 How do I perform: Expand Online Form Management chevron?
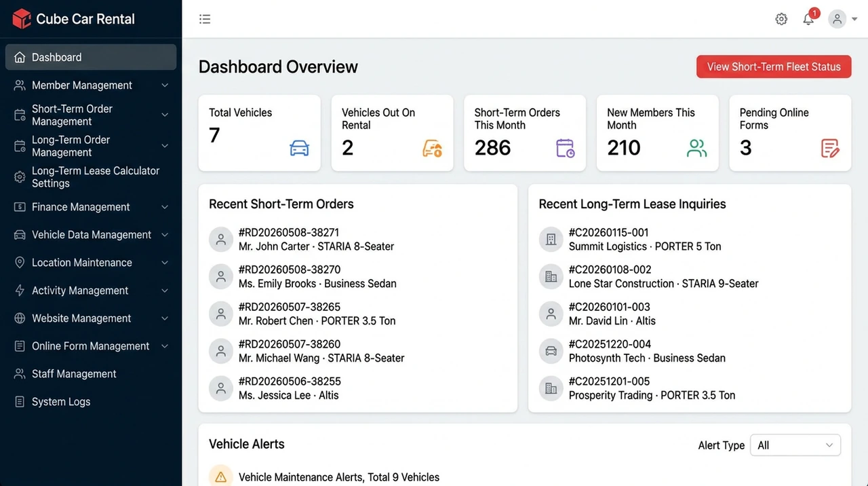(165, 346)
